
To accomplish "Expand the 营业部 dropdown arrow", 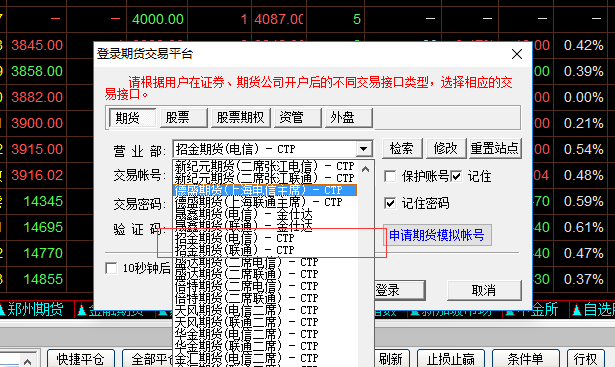I will pos(364,149).
